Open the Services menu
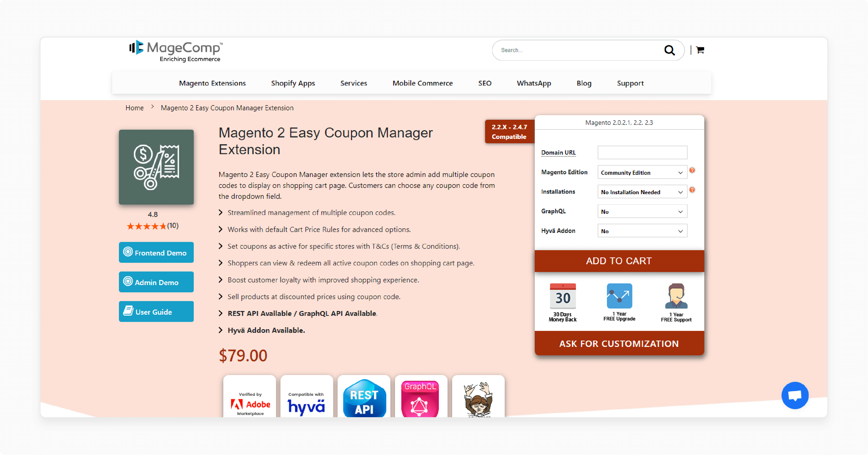 353,83
